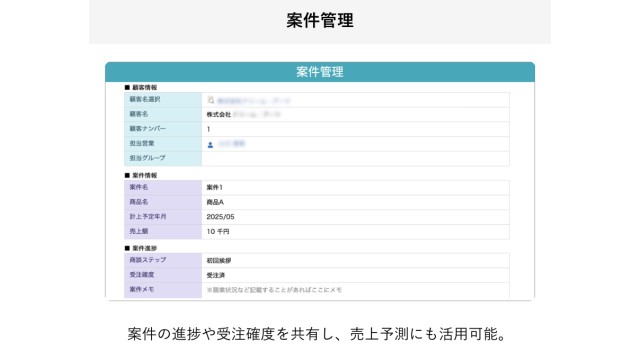Click the 案件進捗 section heading
Screen dimensions: 640x360
click(x=141, y=248)
